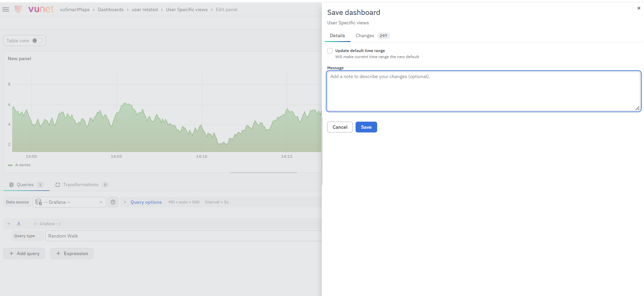Go to User Specific views breadcrumb
The width and height of the screenshot is (644, 296).
coord(187,9)
